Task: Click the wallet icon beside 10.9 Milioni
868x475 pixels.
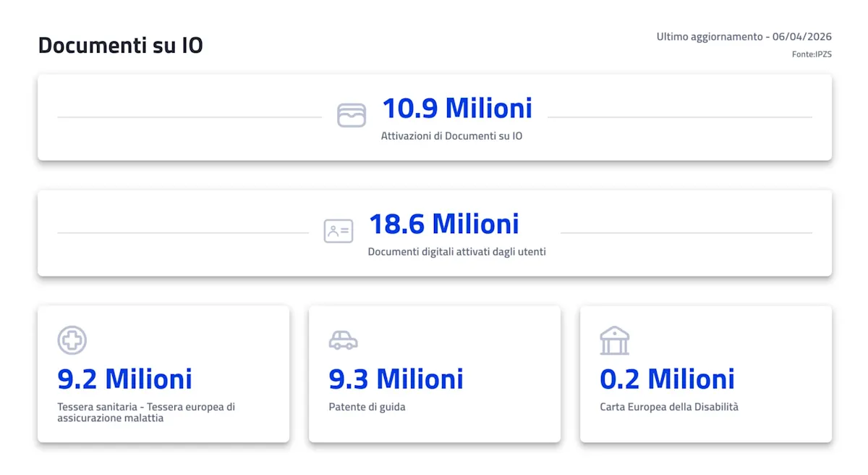Action: pos(352,115)
